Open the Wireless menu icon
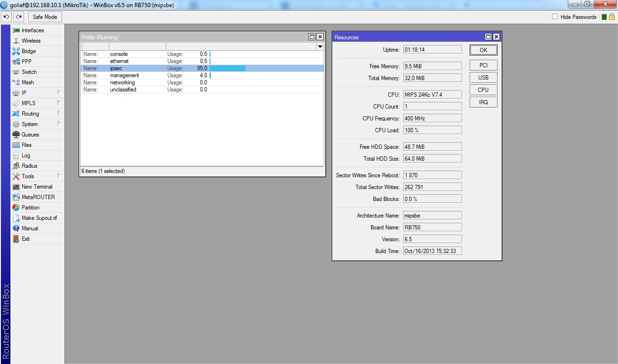 click(16, 41)
